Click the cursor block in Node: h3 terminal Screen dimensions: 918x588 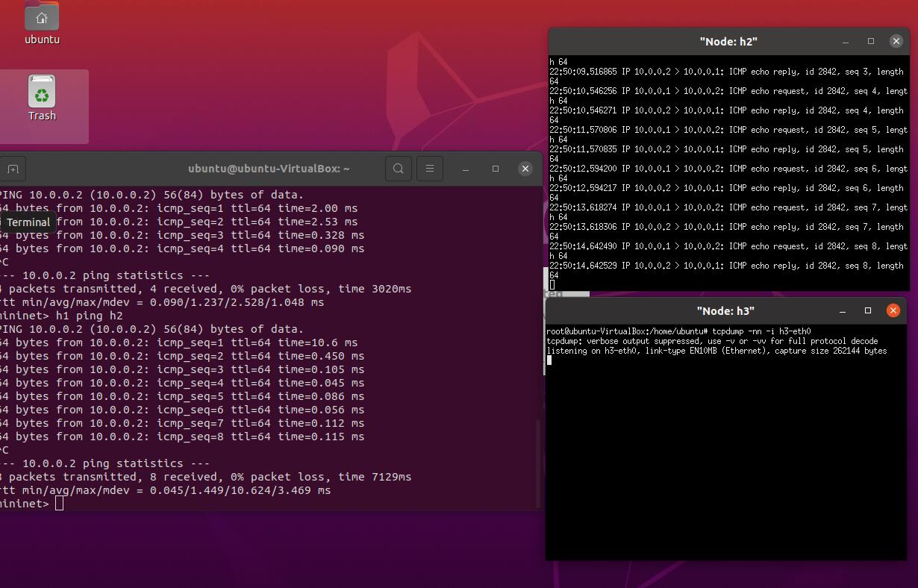pos(549,360)
